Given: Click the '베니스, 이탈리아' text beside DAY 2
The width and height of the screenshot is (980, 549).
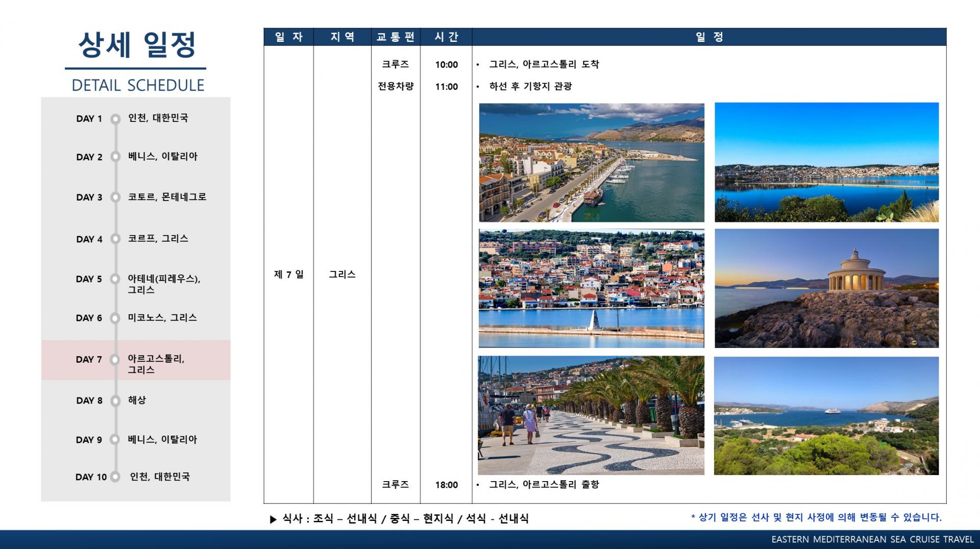Looking at the screenshot, I should click(163, 156).
